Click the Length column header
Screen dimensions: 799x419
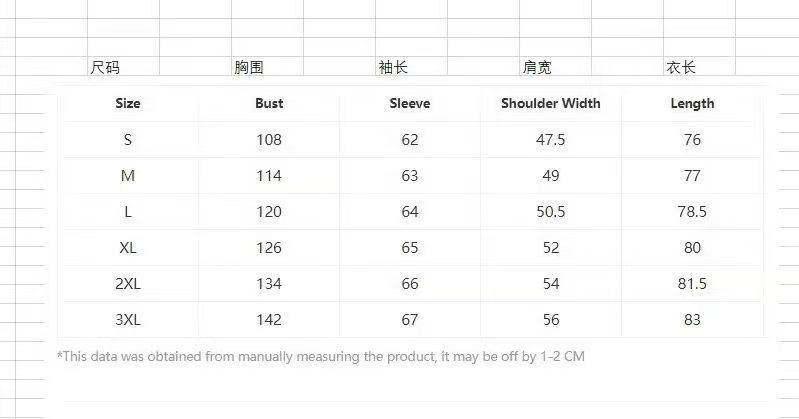692,103
